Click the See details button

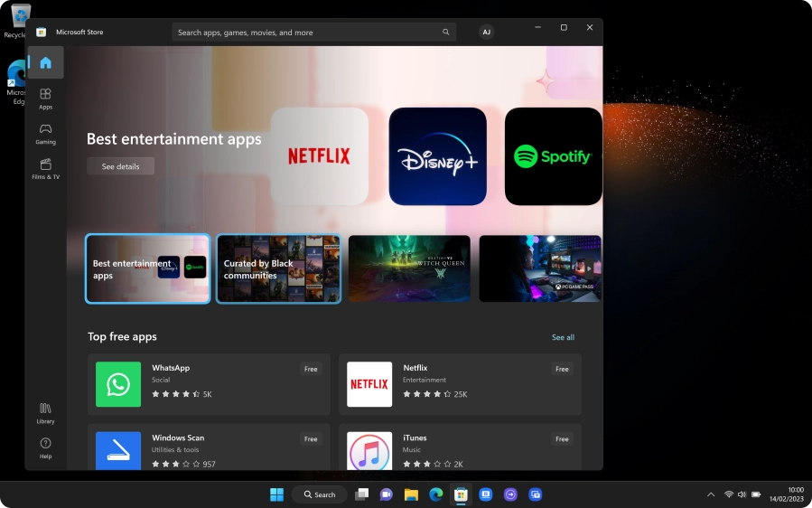click(x=120, y=166)
